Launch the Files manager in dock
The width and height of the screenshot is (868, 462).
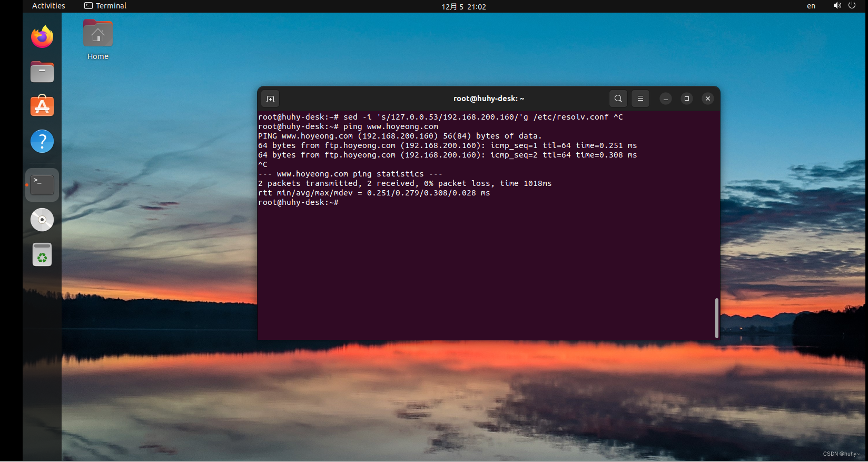(x=42, y=72)
